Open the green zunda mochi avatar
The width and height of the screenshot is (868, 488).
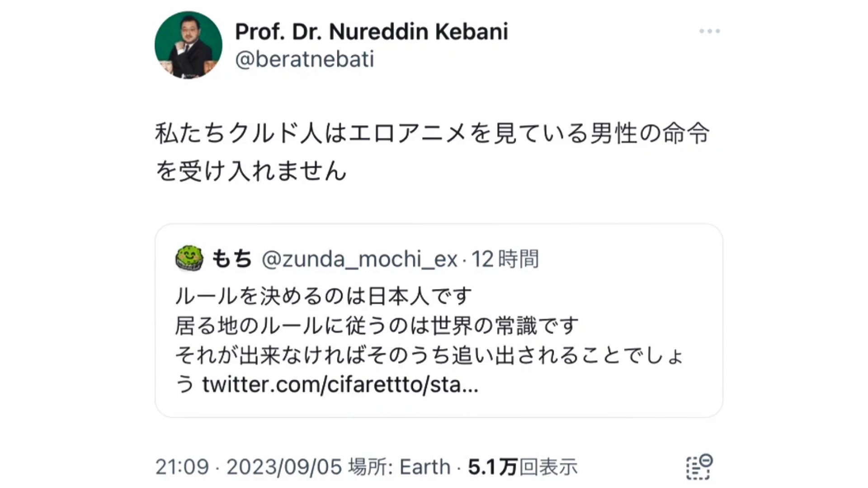pos(189,258)
